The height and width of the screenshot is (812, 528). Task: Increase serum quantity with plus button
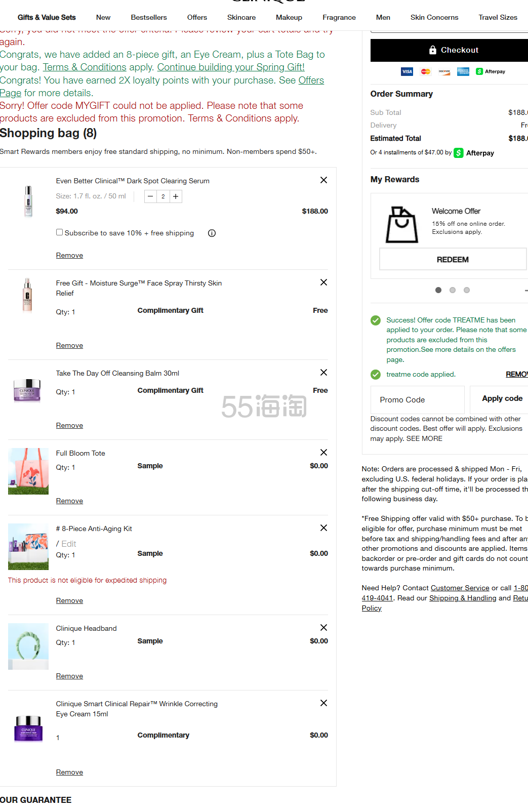pyautogui.click(x=176, y=196)
